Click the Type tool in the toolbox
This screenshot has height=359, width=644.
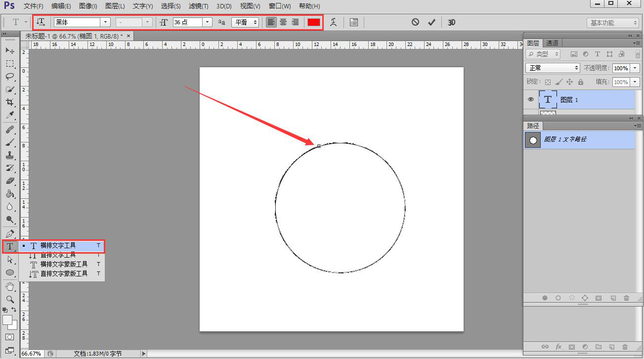pyautogui.click(x=9, y=246)
